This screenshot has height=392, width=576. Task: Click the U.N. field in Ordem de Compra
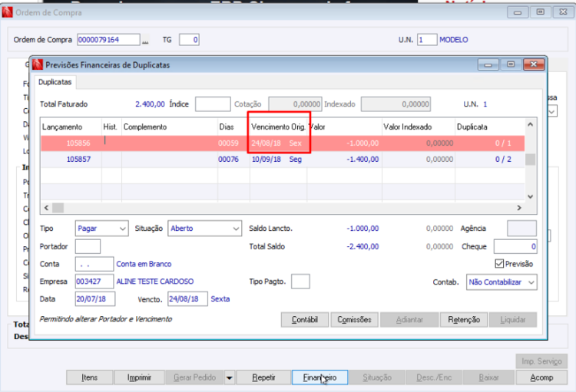tap(427, 40)
